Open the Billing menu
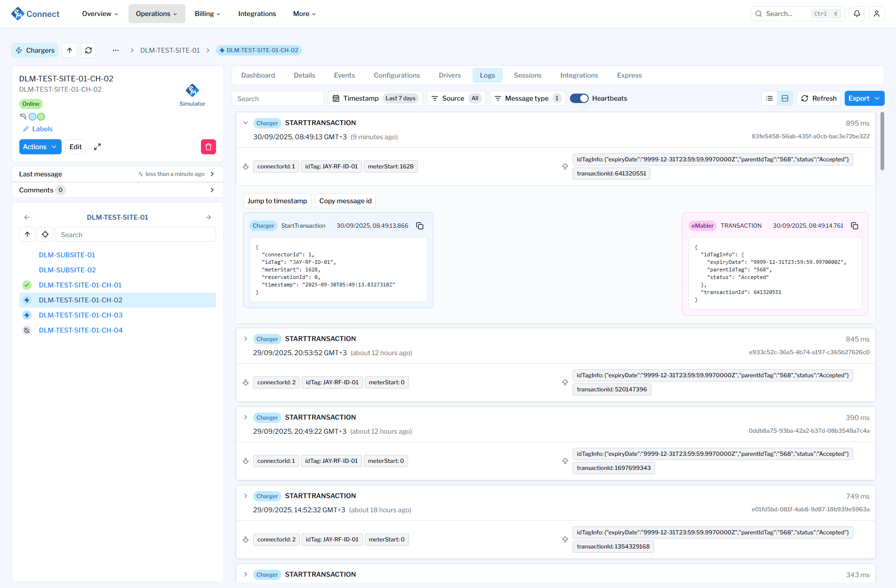The image size is (896, 588). [207, 14]
